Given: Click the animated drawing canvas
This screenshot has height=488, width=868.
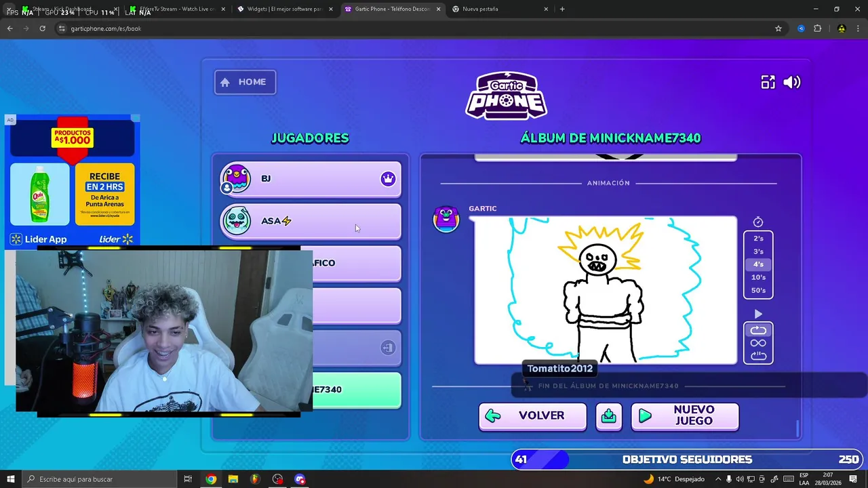Looking at the screenshot, I should 606,290.
